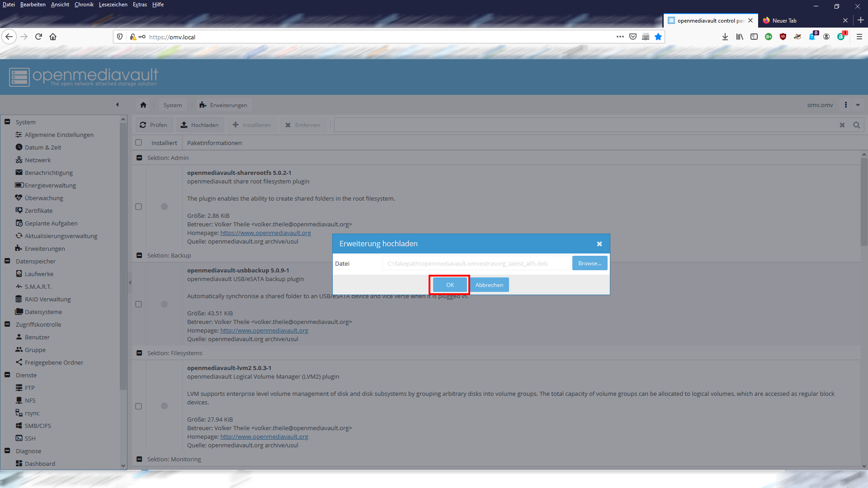This screenshot has width=868, height=488.
Task: Open Benachrichtigung envelope icon
Action: coord(19,173)
